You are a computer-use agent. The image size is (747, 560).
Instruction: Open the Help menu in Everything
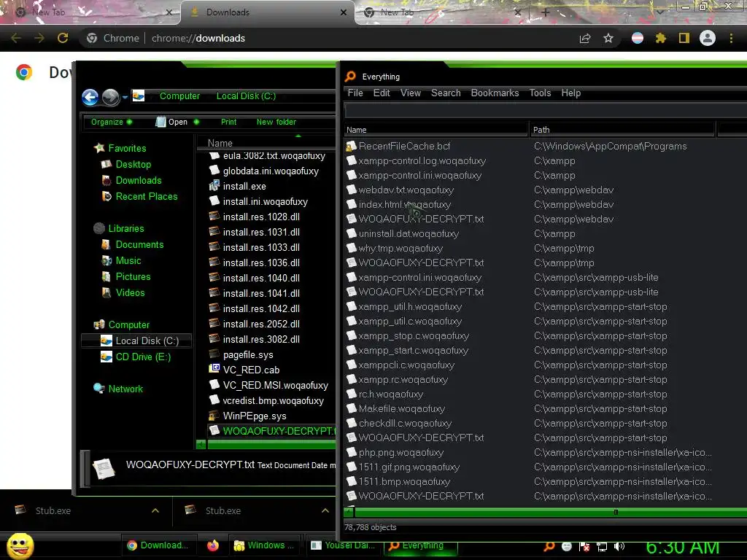pos(570,93)
